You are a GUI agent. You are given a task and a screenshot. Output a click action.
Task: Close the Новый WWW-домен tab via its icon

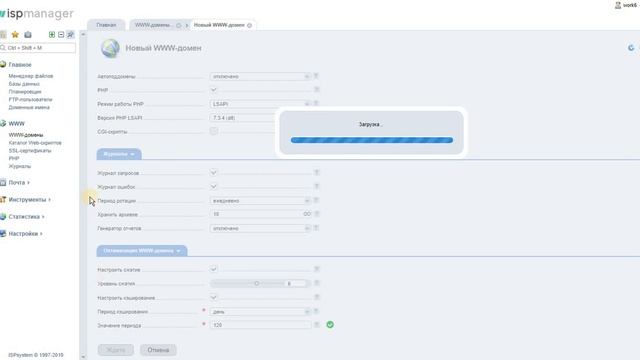pos(249,25)
